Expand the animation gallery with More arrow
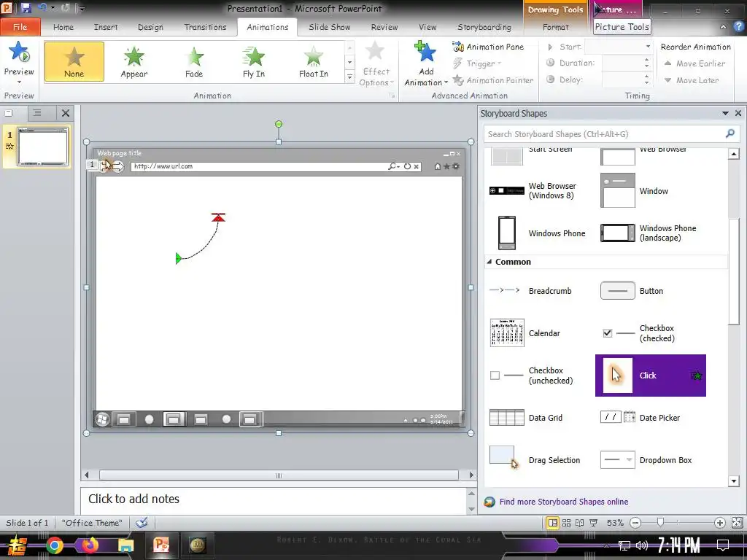Viewport: 747px width, 560px height. click(x=349, y=76)
